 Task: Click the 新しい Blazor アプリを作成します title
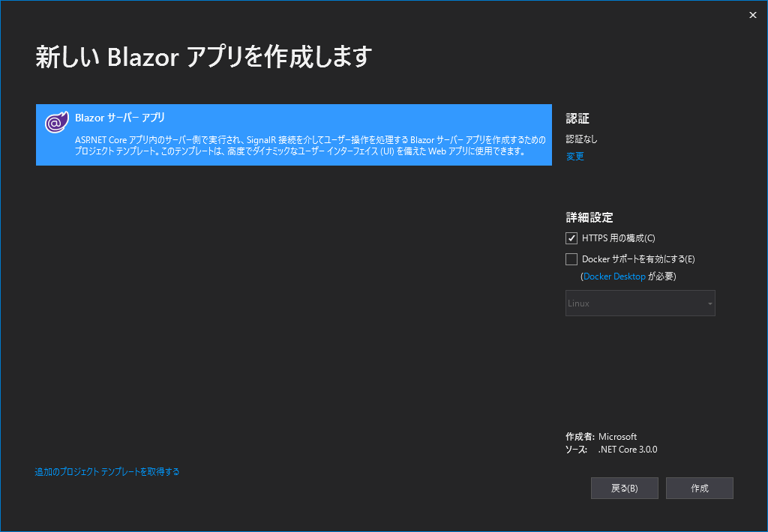204,57
